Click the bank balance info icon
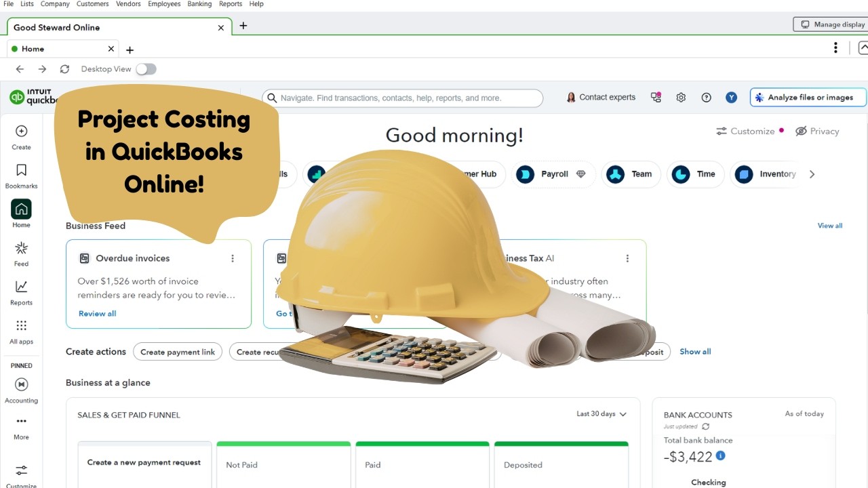 [720, 455]
